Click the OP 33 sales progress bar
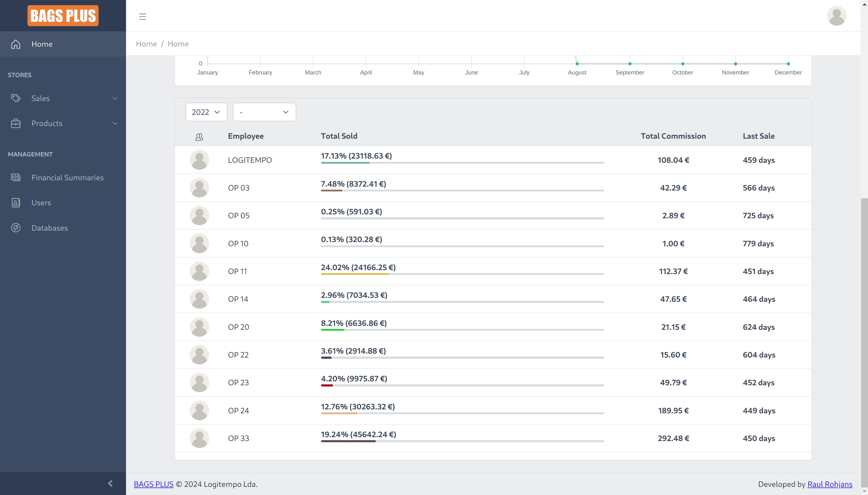 coord(462,441)
